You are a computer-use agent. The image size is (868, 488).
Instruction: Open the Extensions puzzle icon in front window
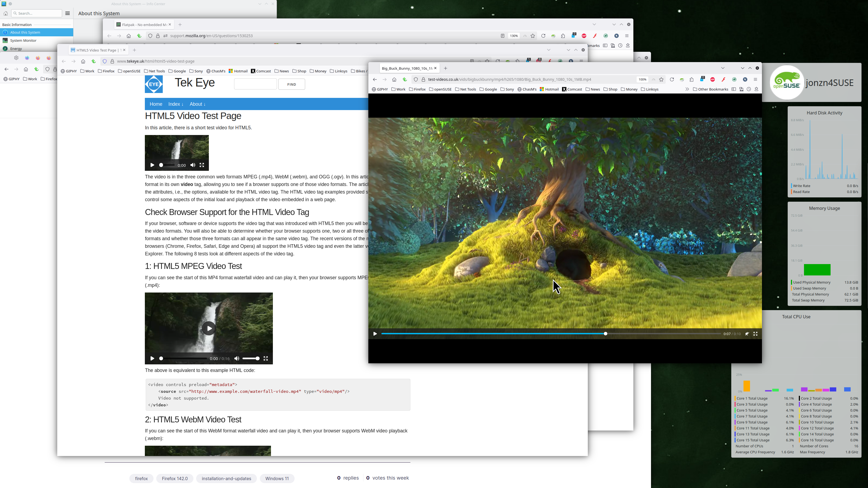tap(691, 79)
